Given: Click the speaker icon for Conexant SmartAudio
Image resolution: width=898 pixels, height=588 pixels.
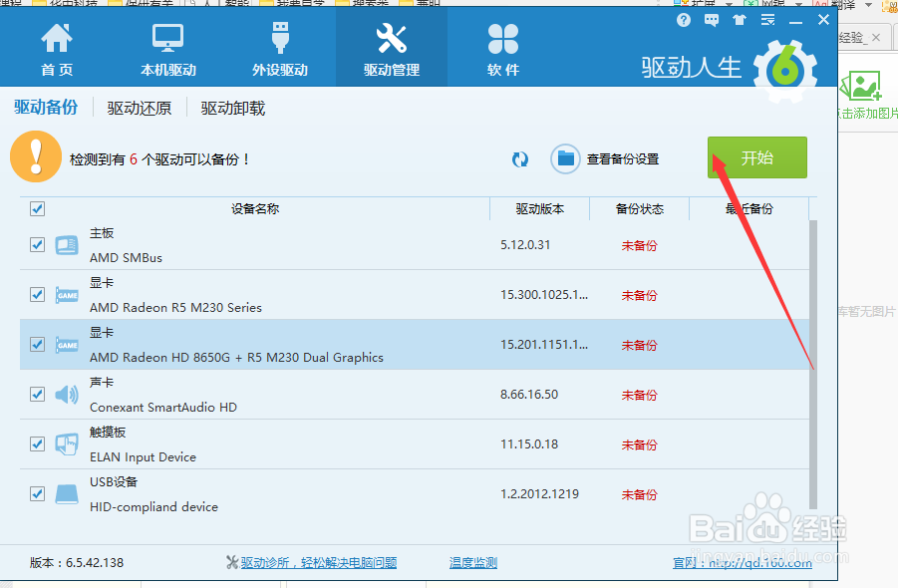Looking at the screenshot, I should pos(67,395).
